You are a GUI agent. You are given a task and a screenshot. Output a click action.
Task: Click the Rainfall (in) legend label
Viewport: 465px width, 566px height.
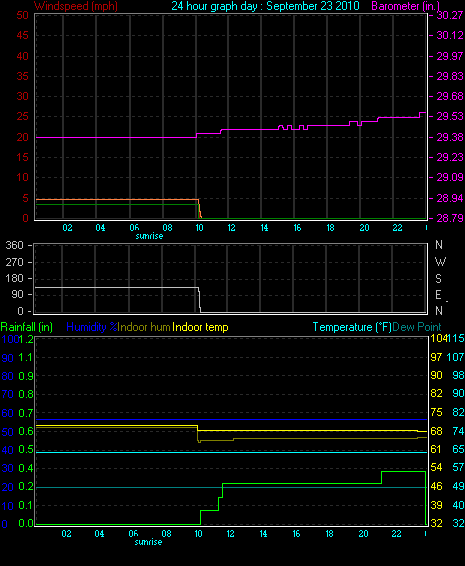pos(26,327)
